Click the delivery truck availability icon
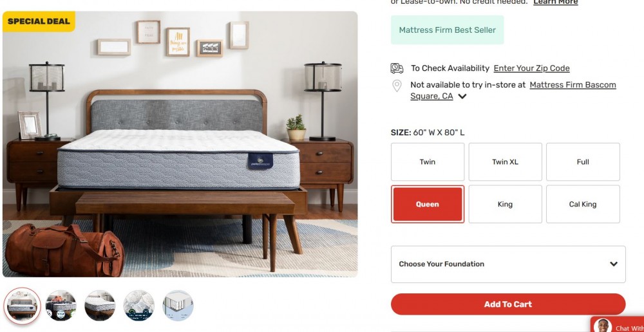The image size is (644, 332). coord(397,68)
